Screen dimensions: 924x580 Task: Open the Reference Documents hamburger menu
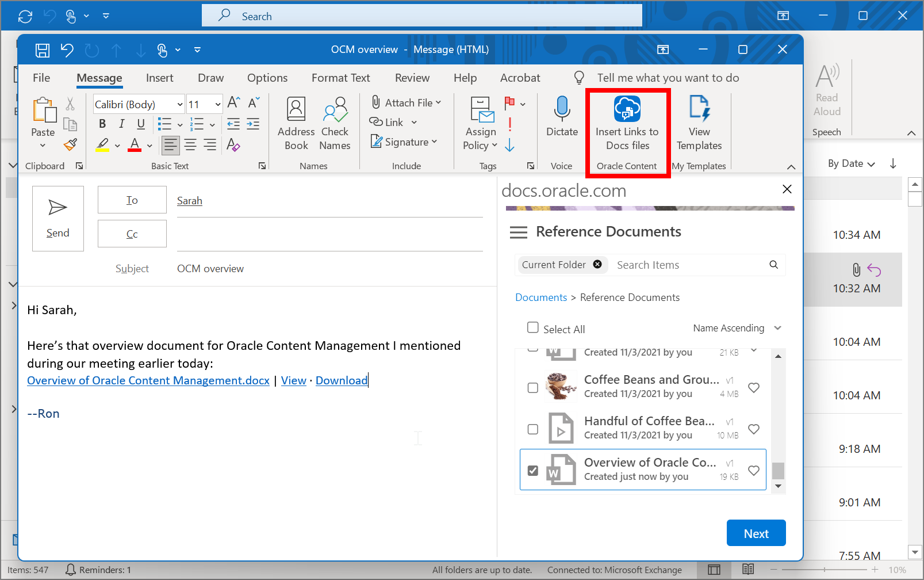pyautogui.click(x=519, y=232)
